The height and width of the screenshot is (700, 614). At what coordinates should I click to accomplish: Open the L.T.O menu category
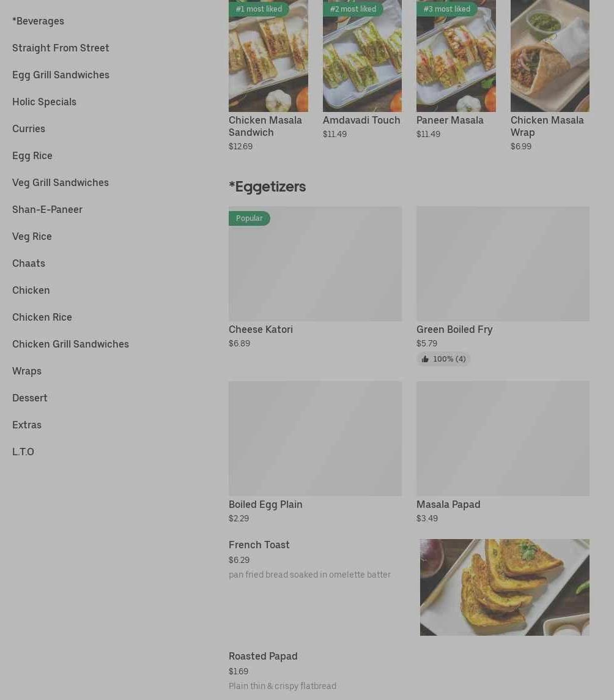point(23,452)
